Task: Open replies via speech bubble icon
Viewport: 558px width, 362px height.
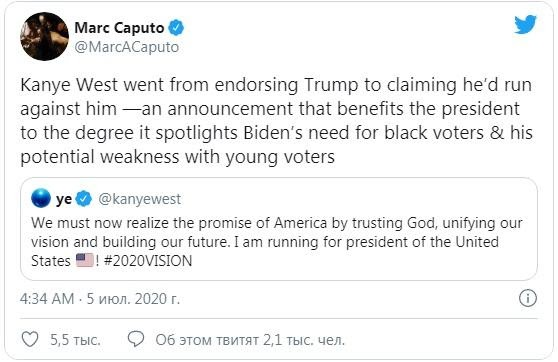Action: [136, 339]
